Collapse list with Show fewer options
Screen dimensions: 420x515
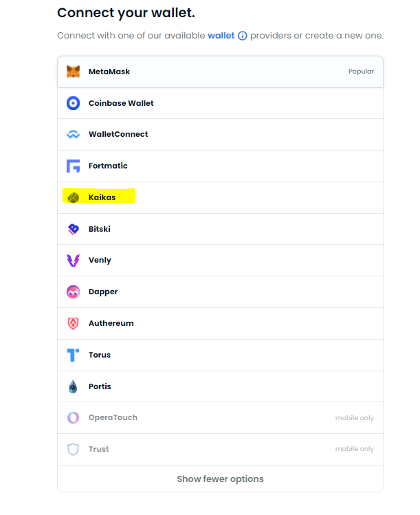pyautogui.click(x=220, y=479)
